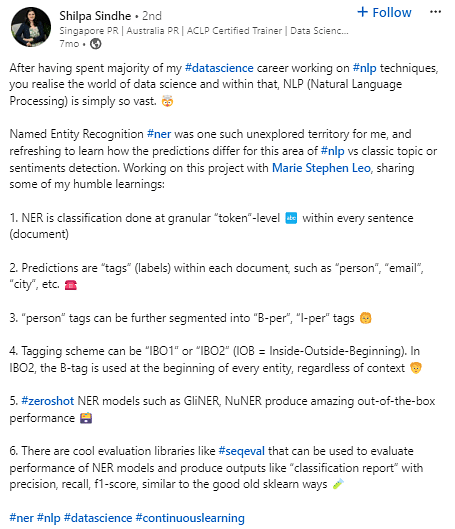
Task: Click the #ner hashtag after Named Entity Recognition
Action: pyautogui.click(x=159, y=134)
